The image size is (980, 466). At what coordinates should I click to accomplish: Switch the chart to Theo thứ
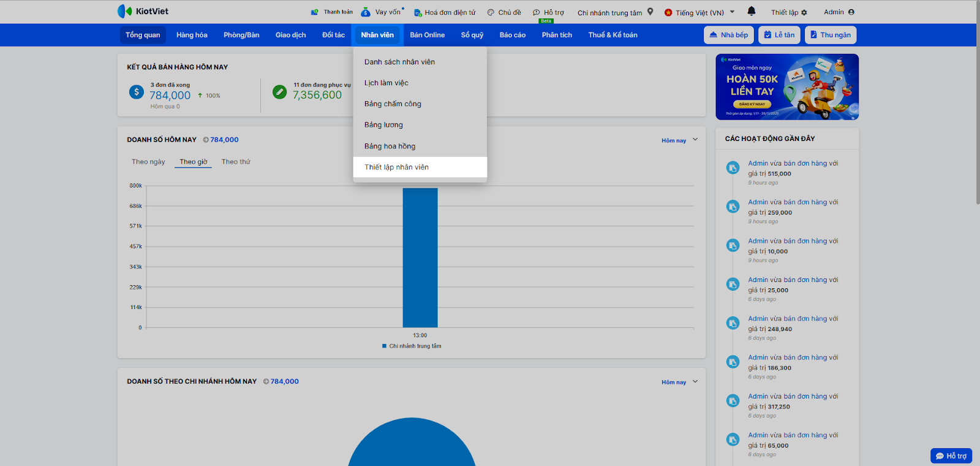point(236,162)
